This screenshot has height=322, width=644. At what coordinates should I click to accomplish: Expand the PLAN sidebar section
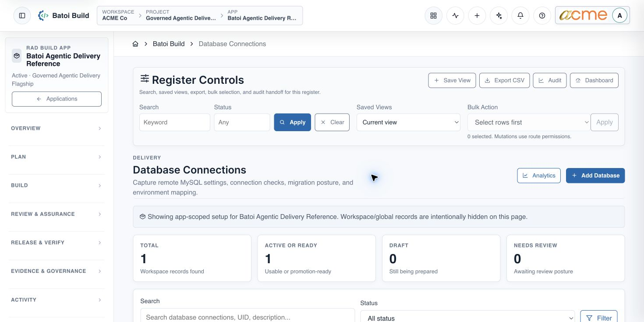[57, 157]
